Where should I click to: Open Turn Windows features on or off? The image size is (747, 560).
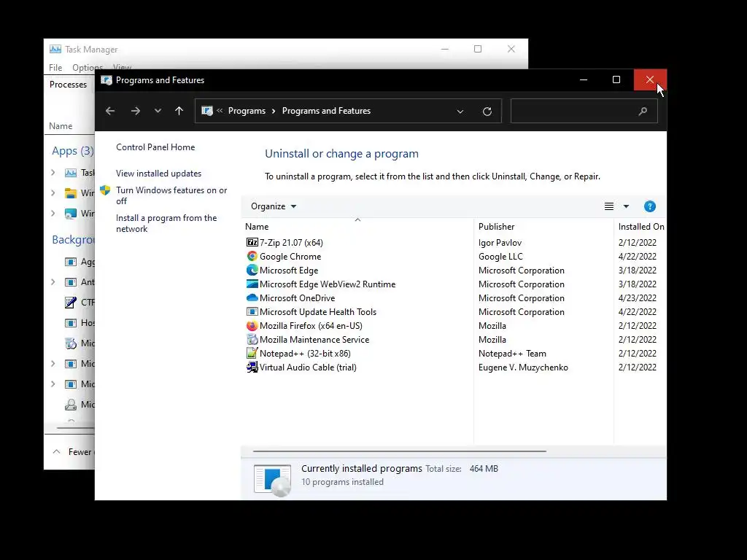171,195
